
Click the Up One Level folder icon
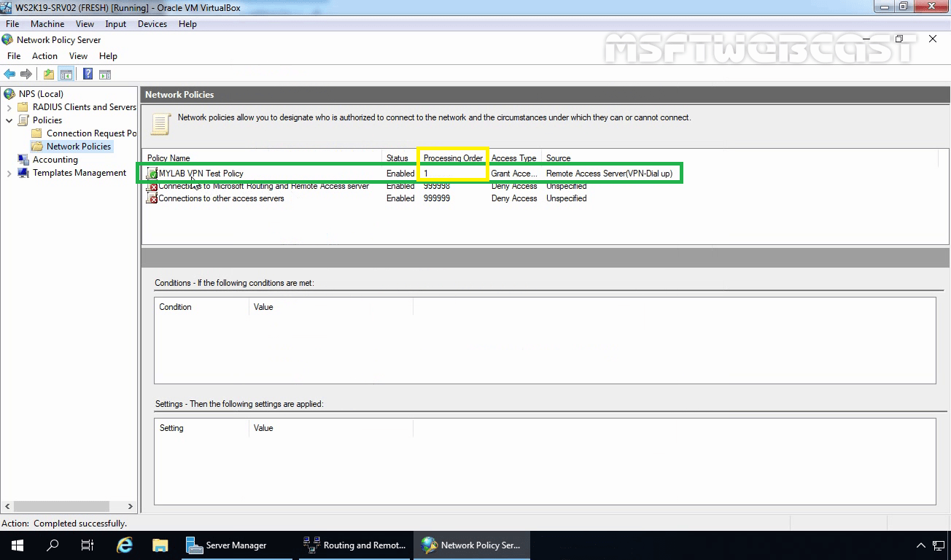pos(49,74)
